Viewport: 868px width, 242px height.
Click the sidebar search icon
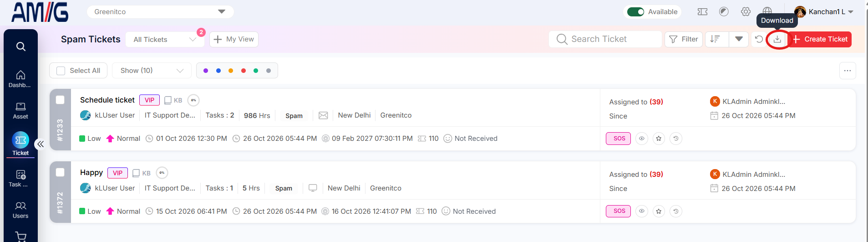21,46
